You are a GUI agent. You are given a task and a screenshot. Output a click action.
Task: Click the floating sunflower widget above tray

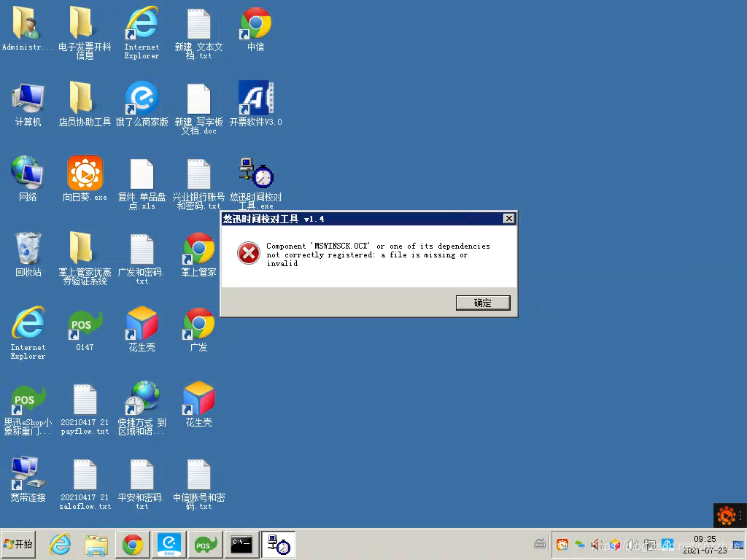click(x=727, y=516)
